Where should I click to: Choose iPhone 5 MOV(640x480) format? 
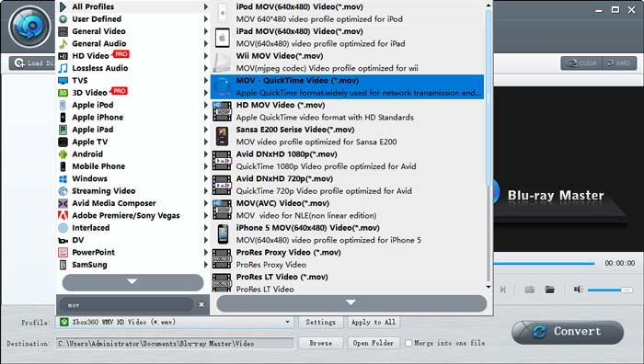click(x=347, y=233)
